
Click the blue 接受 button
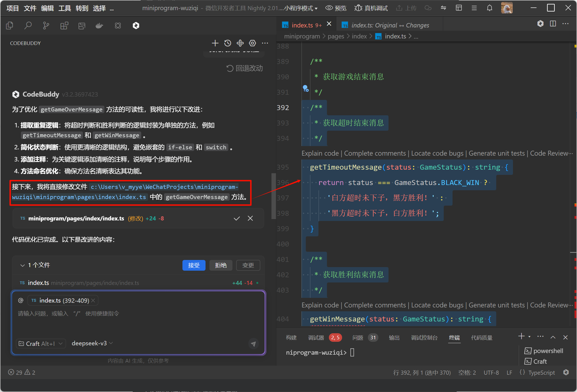point(194,265)
